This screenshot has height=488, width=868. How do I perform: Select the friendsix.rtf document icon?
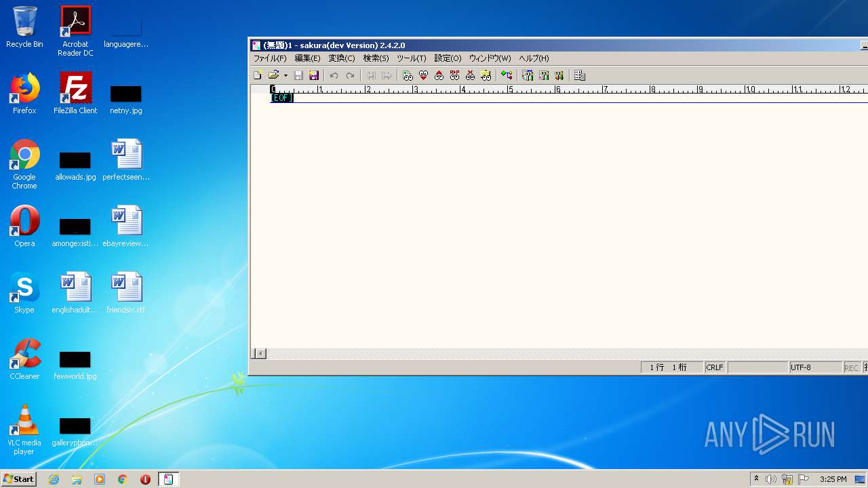point(126,293)
